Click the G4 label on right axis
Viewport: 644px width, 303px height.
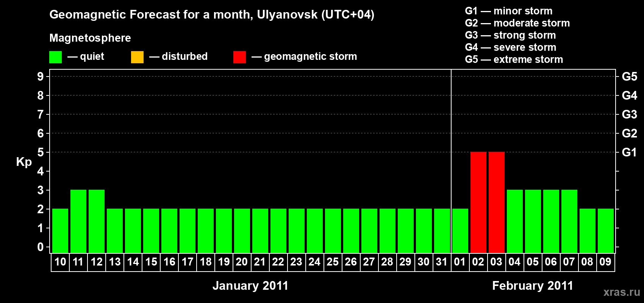[x=630, y=95]
